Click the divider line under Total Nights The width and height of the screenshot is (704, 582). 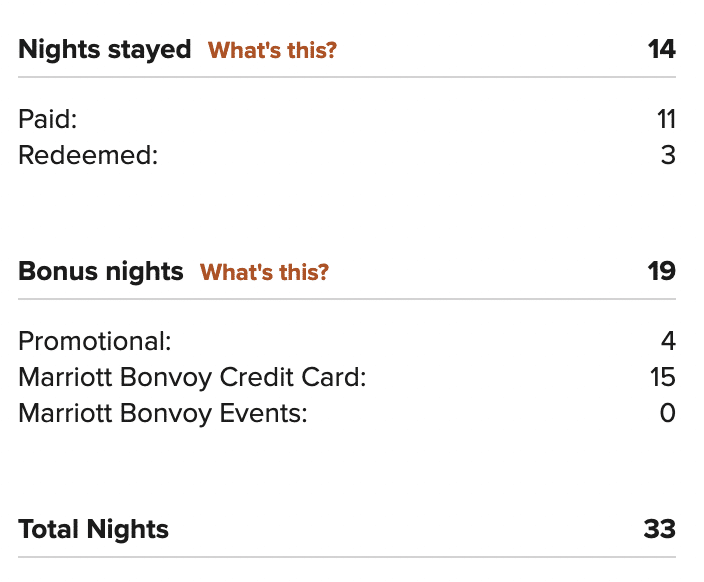click(x=347, y=557)
